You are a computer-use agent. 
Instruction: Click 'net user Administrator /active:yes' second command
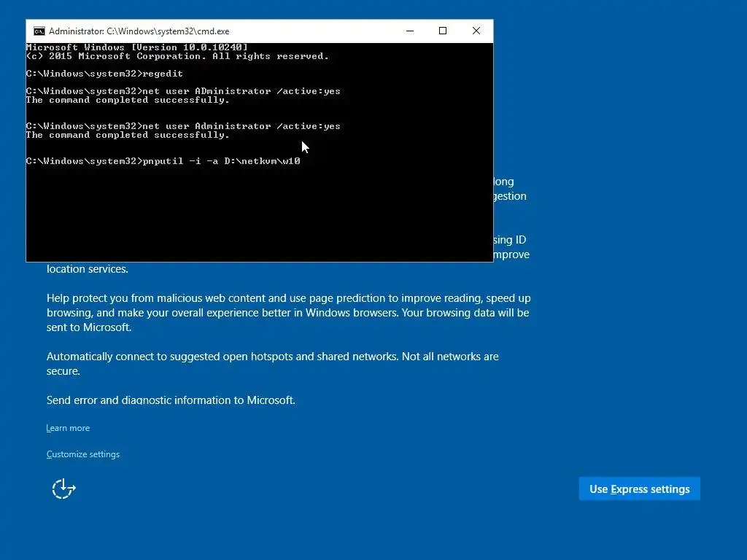point(183,126)
